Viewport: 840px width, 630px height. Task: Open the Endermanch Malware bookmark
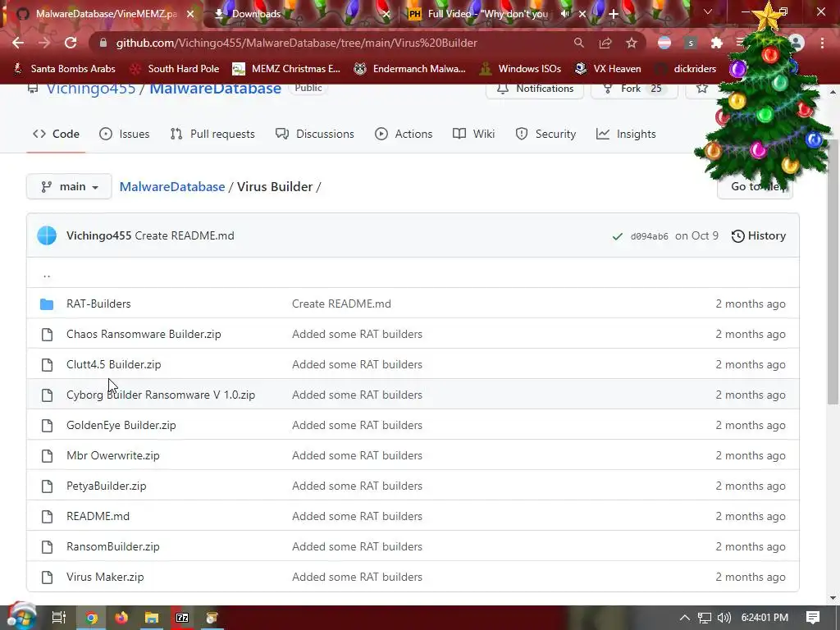pos(410,69)
